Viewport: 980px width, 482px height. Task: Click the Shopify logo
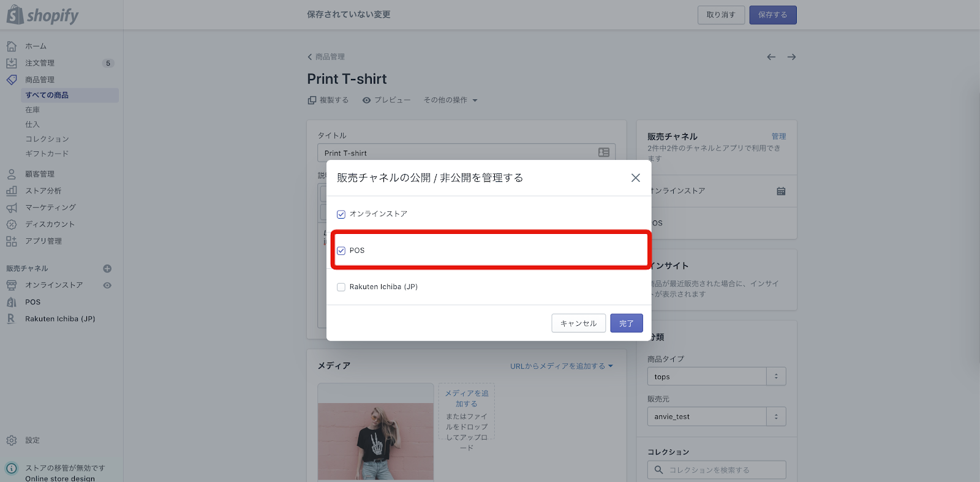(x=42, y=15)
